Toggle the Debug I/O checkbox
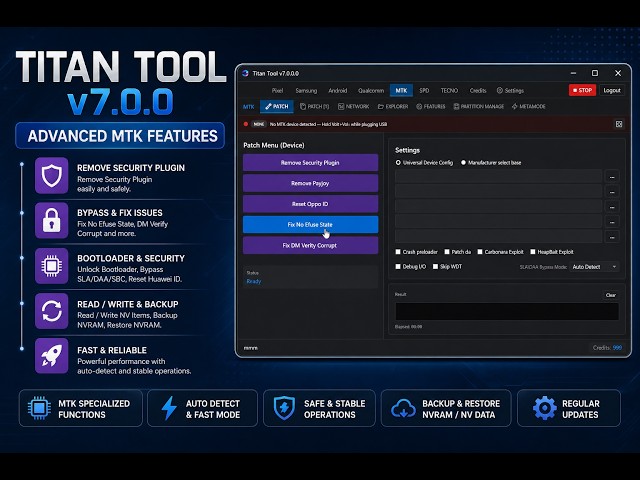The image size is (640, 480). pyautogui.click(x=398, y=267)
